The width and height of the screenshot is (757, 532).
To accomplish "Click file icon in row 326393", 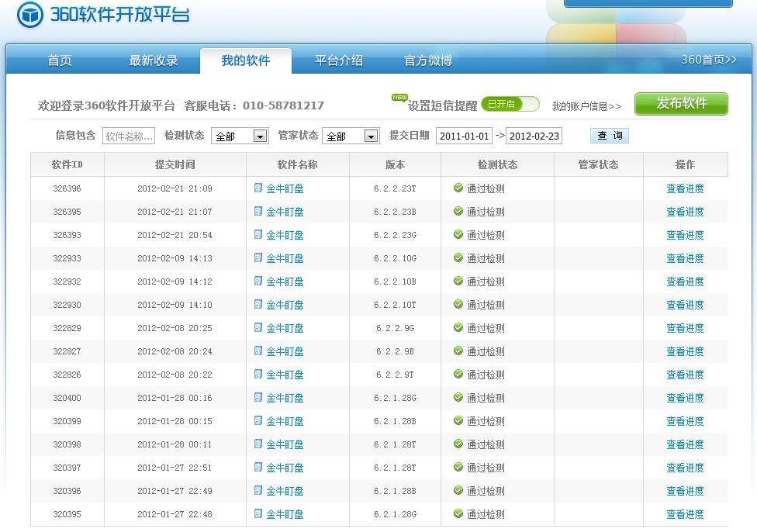I will [258, 234].
